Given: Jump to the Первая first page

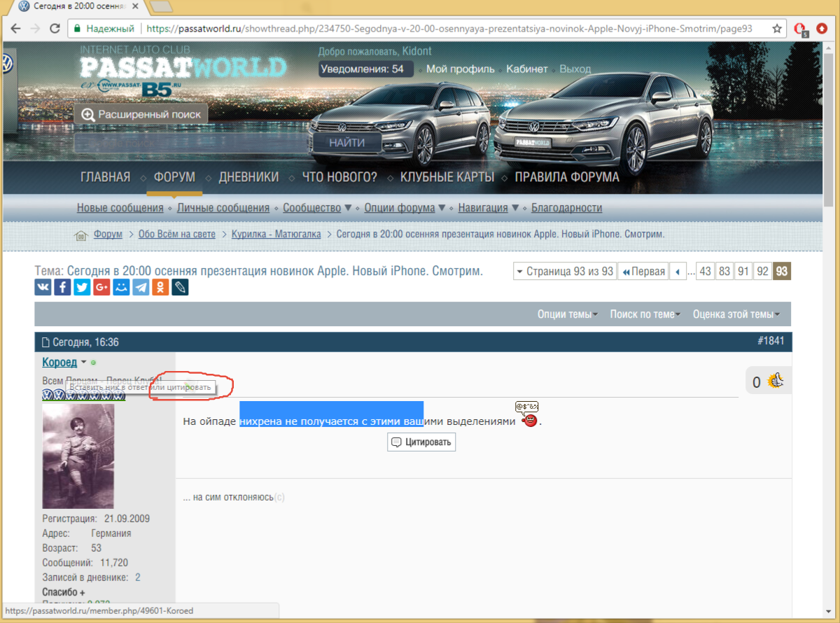Looking at the screenshot, I should point(643,272).
